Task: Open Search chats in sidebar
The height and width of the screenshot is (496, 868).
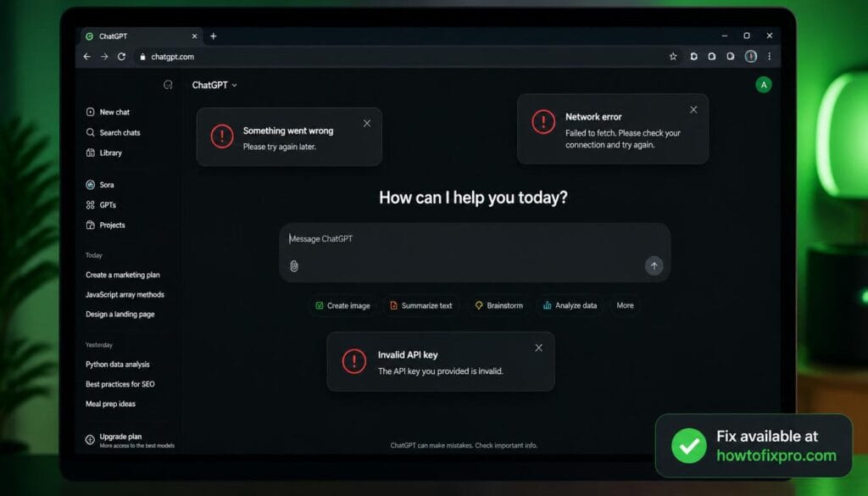Action: [114, 133]
